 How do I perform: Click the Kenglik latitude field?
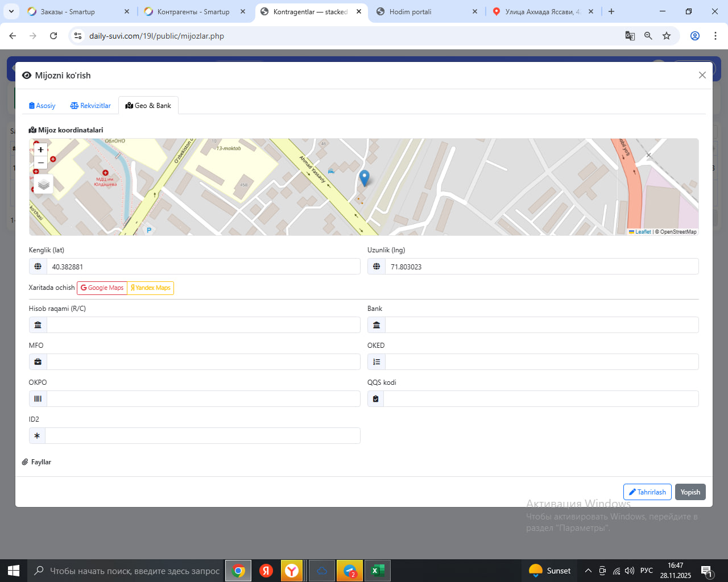203,267
